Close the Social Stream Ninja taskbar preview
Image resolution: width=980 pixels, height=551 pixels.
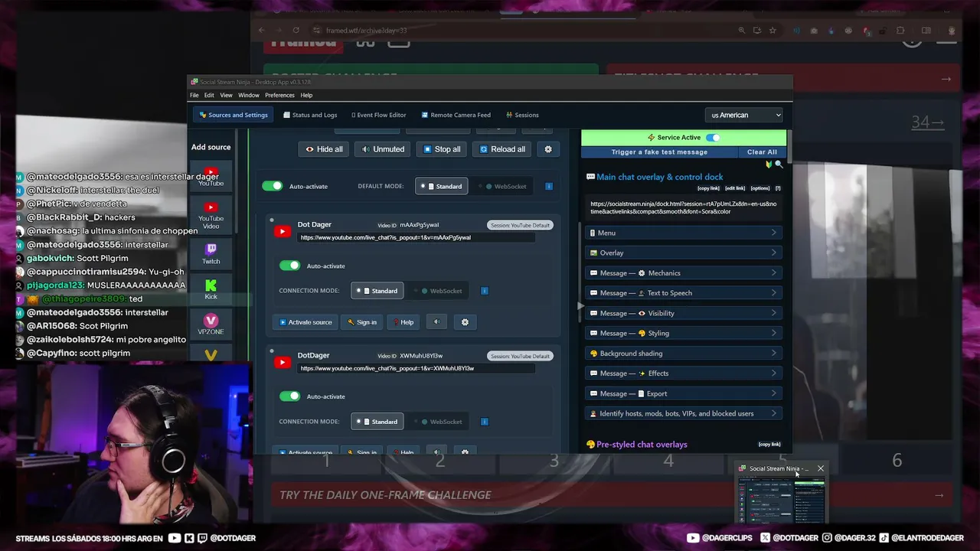pyautogui.click(x=820, y=468)
